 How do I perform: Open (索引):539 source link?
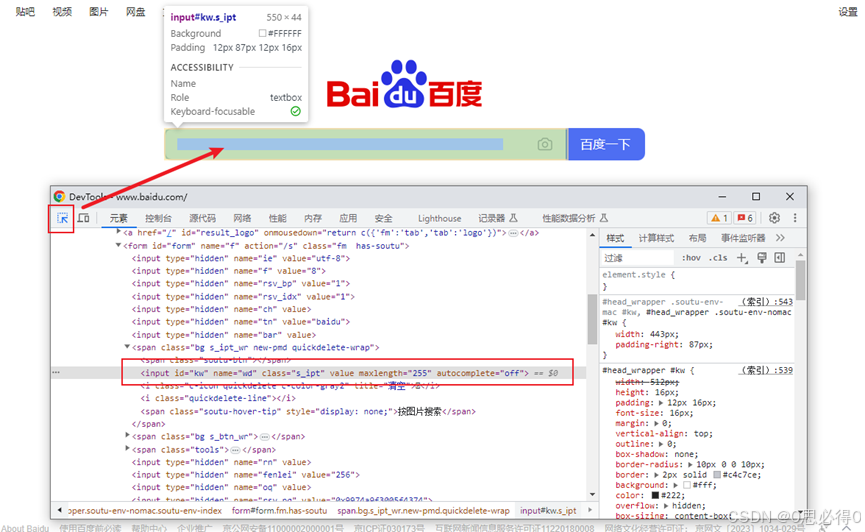(x=766, y=370)
